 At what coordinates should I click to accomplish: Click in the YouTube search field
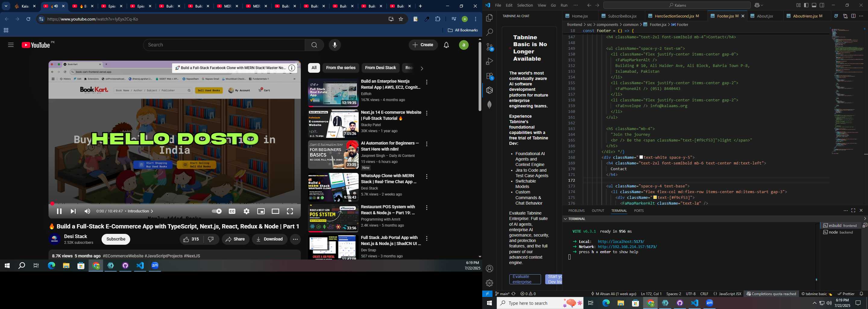[x=224, y=45]
